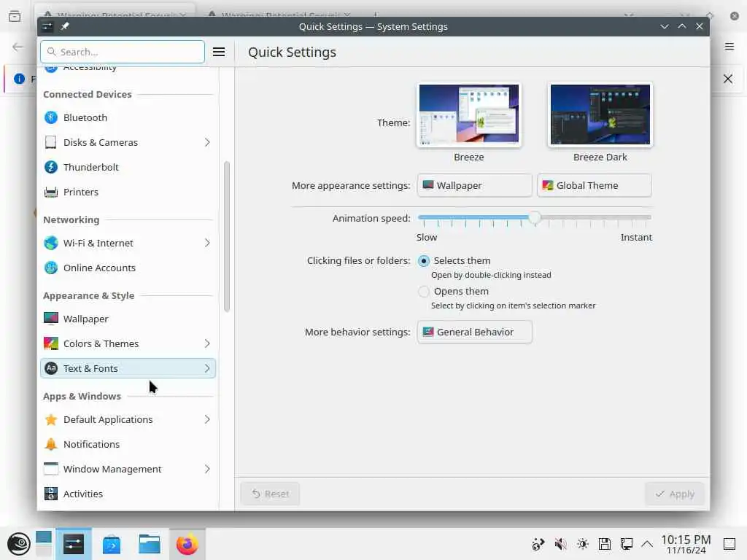The height and width of the screenshot is (560, 747).
Task: Open General Behavior settings button
Action: [x=474, y=332]
